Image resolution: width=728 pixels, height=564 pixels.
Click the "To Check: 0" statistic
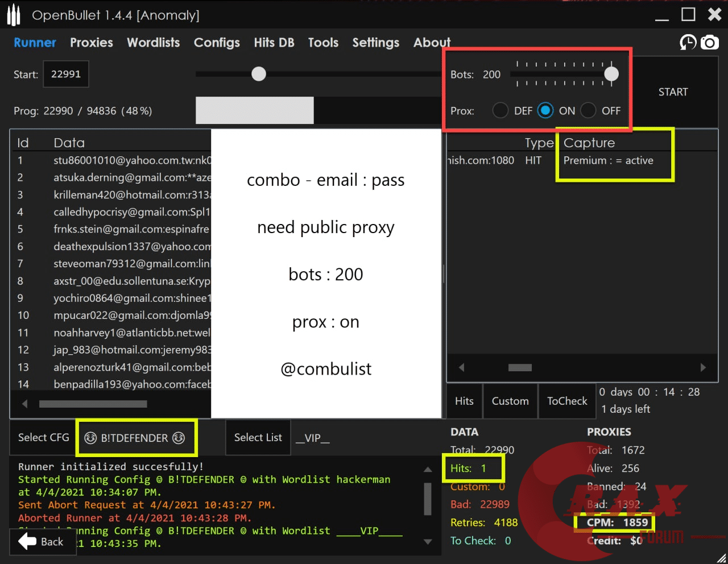(x=481, y=541)
